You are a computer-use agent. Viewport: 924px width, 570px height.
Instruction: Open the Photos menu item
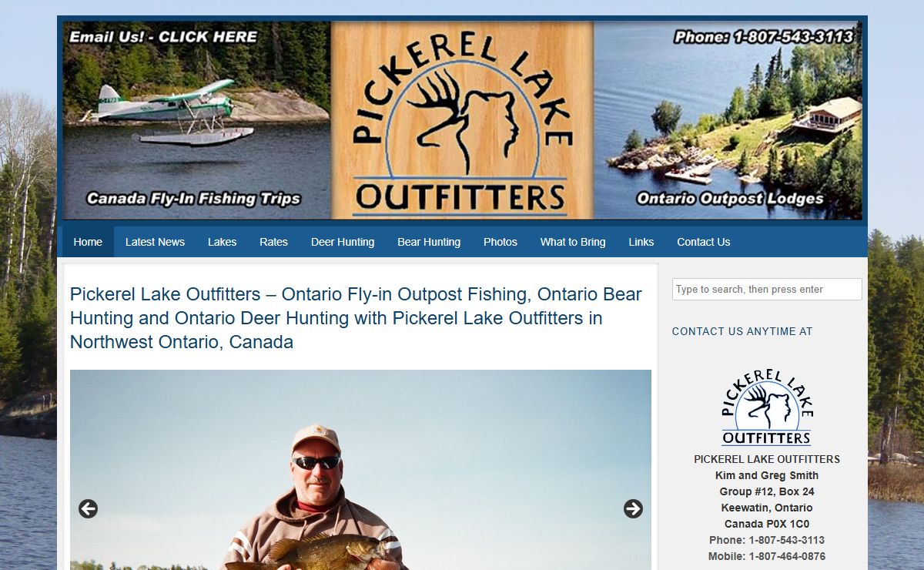(500, 242)
